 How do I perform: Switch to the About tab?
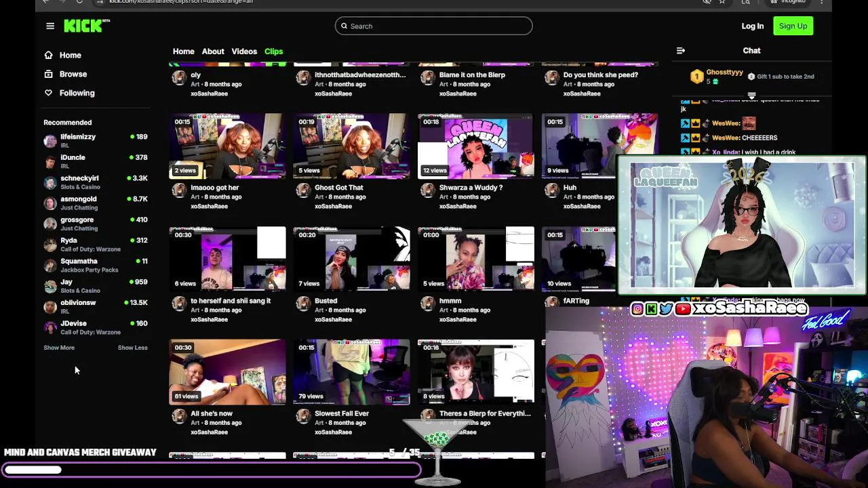click(x=213, y=52)
